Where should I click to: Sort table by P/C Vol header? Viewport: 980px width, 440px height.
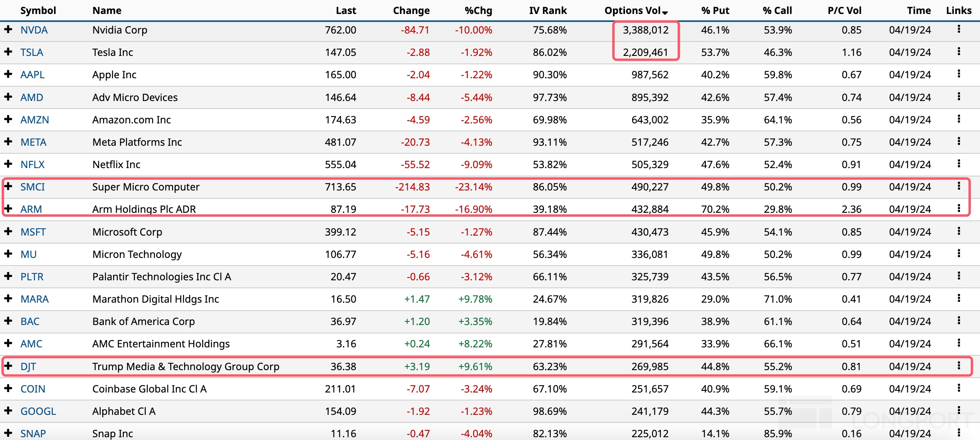[844, 11]
